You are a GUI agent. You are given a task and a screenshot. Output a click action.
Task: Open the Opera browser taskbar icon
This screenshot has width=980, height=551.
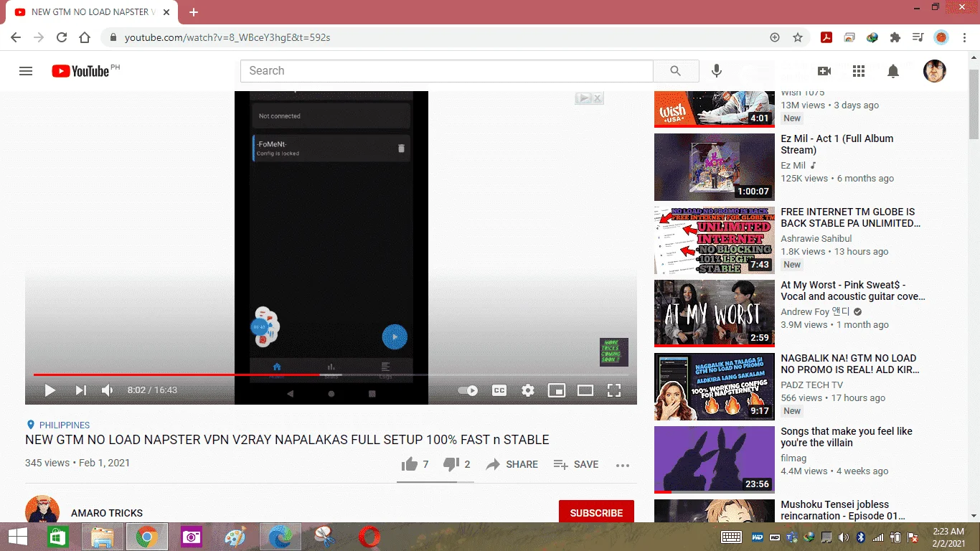pos(369,537)
